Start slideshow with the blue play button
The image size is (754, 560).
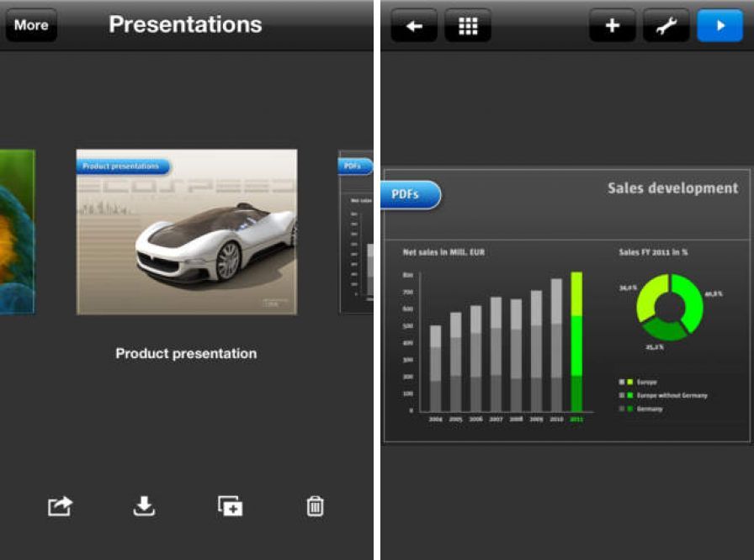(x=719, y=26)
